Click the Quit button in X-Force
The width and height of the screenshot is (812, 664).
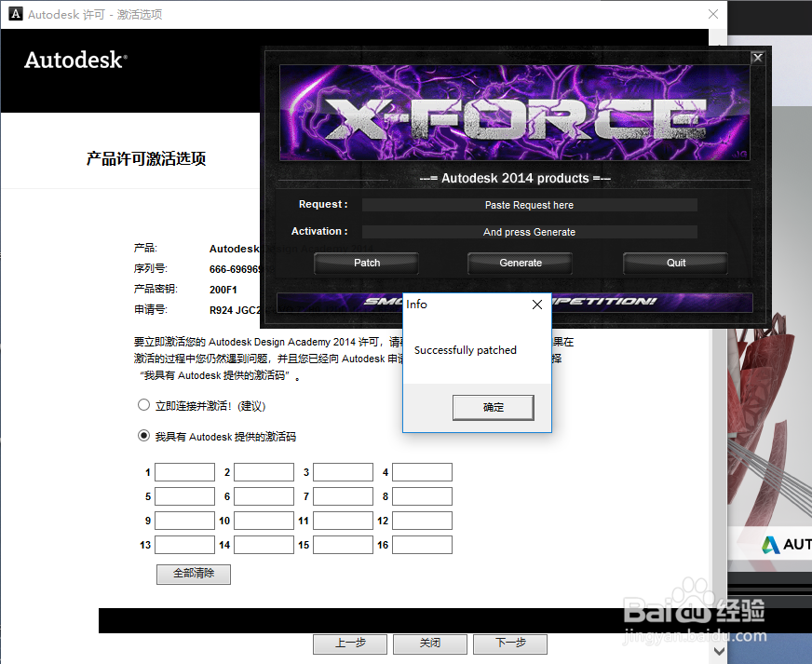coord(676,264)
